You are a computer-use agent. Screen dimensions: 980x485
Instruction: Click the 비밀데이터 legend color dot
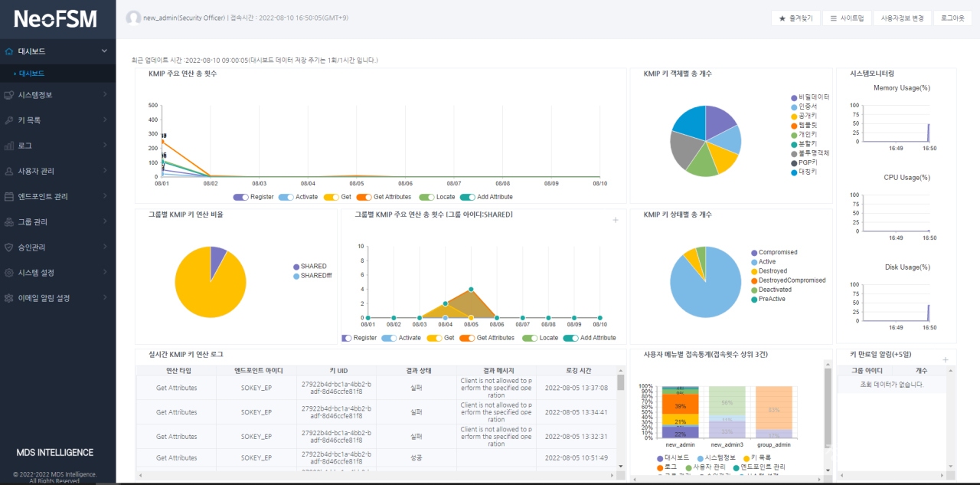(794, 97)
